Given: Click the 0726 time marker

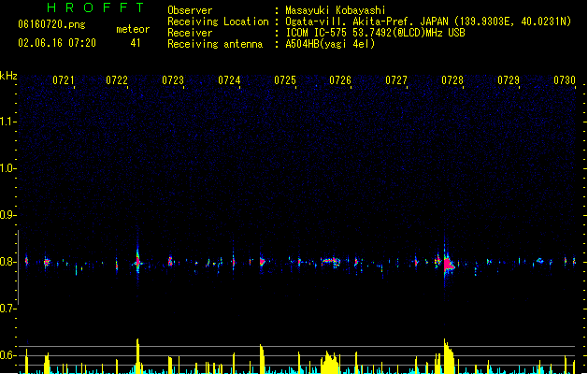Looking at the screenshot, I should coord(340,79).
